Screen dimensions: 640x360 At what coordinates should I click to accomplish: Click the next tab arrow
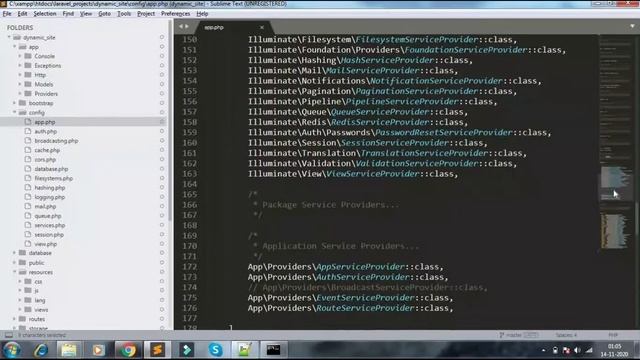click(187, 27)
